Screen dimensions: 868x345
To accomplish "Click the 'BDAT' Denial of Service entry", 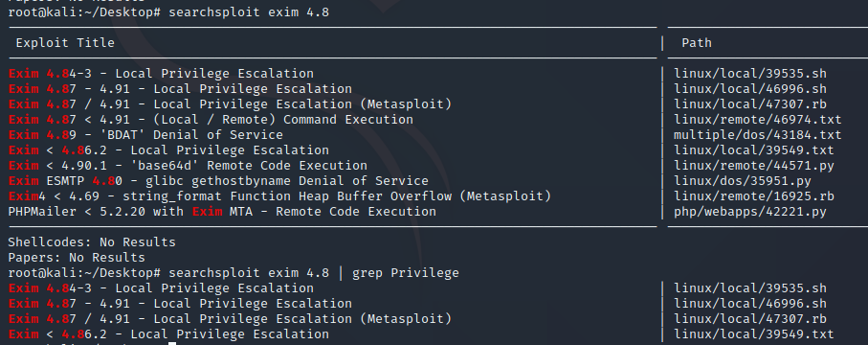I will [145, 135].
